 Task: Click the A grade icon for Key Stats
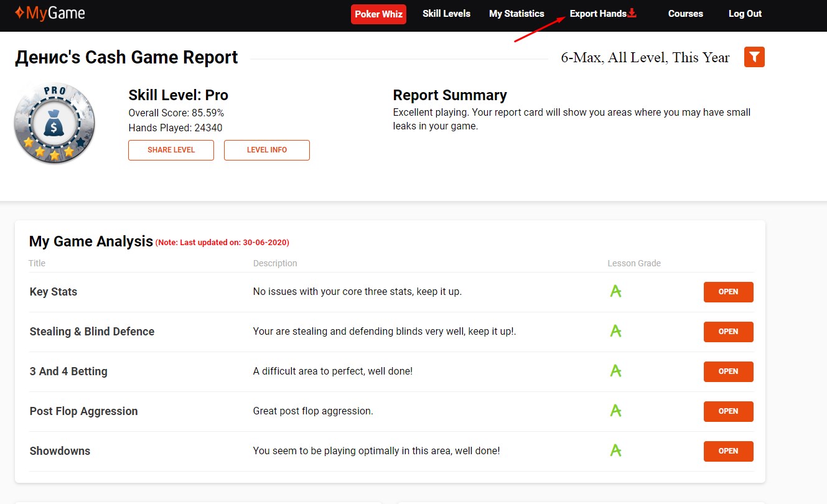click(615, 291)
